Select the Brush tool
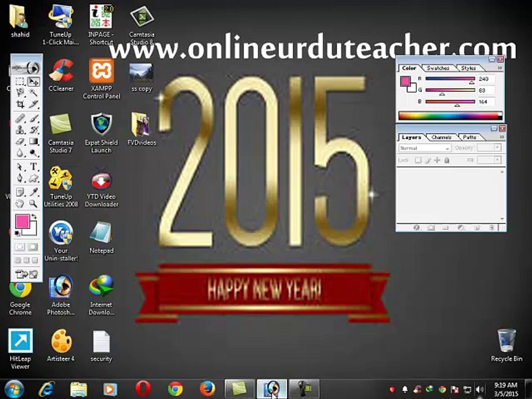The width and height of the screenshot is (532, 399). click(x=34, y=118)
